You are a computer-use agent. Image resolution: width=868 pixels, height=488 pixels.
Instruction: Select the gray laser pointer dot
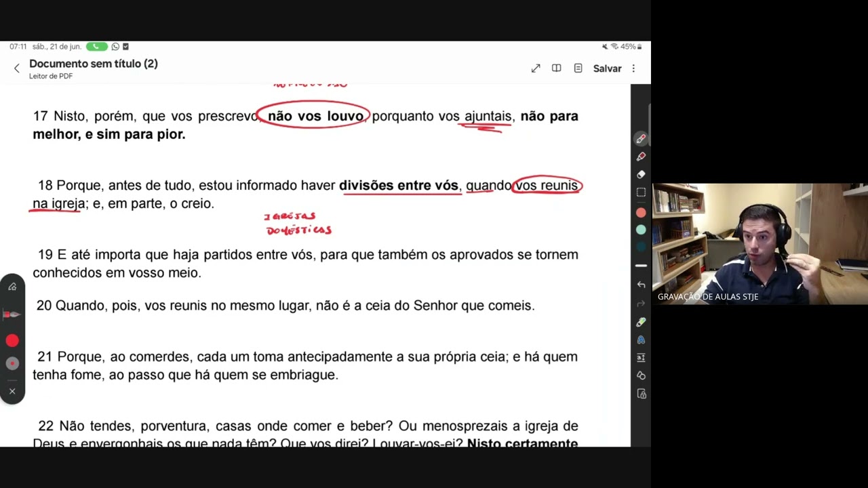coord(12,364)
